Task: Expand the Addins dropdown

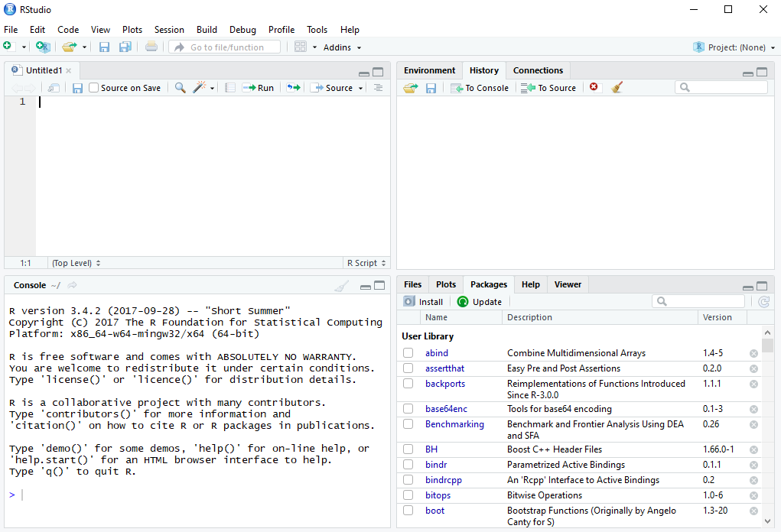Action: (x=342, y=47)
